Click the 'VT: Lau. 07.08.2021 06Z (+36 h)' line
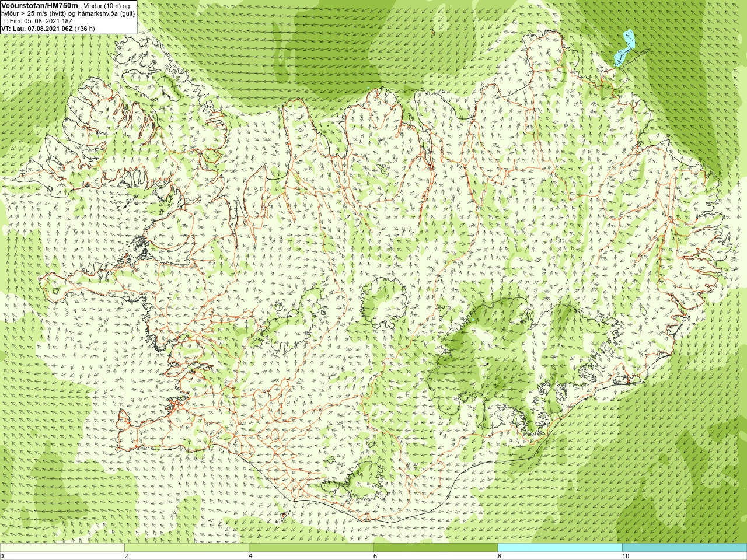This screenshot has height=560, width=747. (48, 29)
